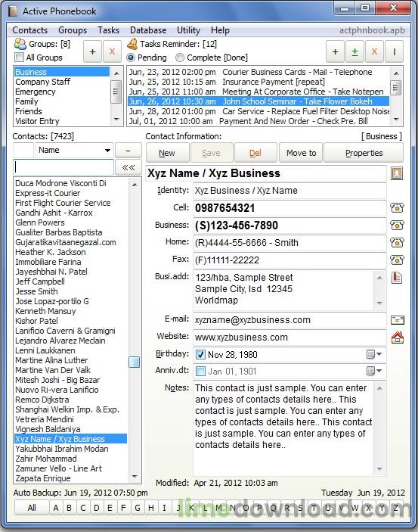
Task: Click contacts list scroll down arrow
Action: pos(135,477)
